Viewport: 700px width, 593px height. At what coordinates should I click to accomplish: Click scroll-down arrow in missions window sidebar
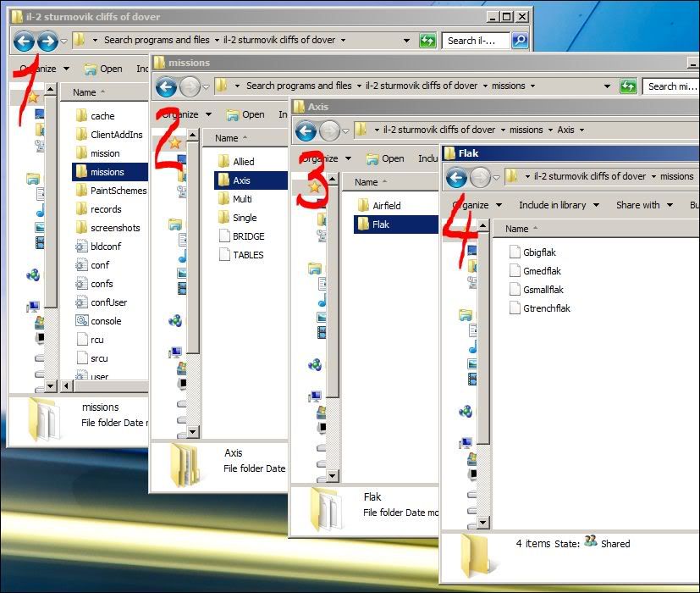(192, 431)
